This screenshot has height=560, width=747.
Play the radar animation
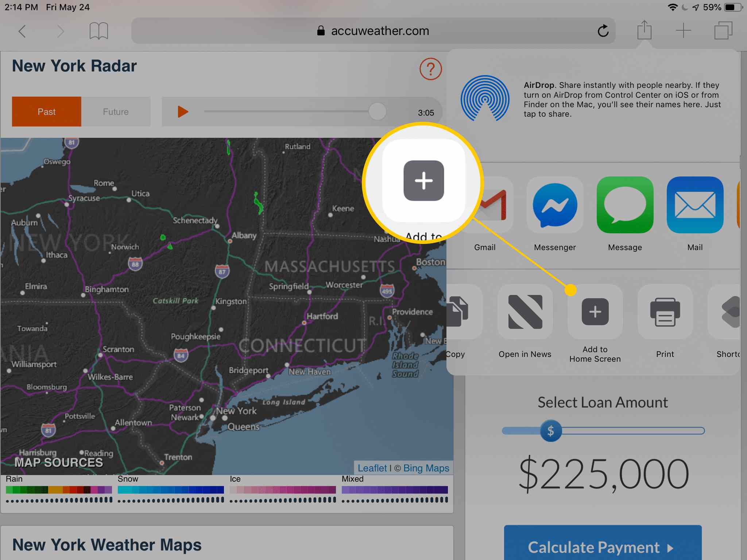[x=183, y=112]
